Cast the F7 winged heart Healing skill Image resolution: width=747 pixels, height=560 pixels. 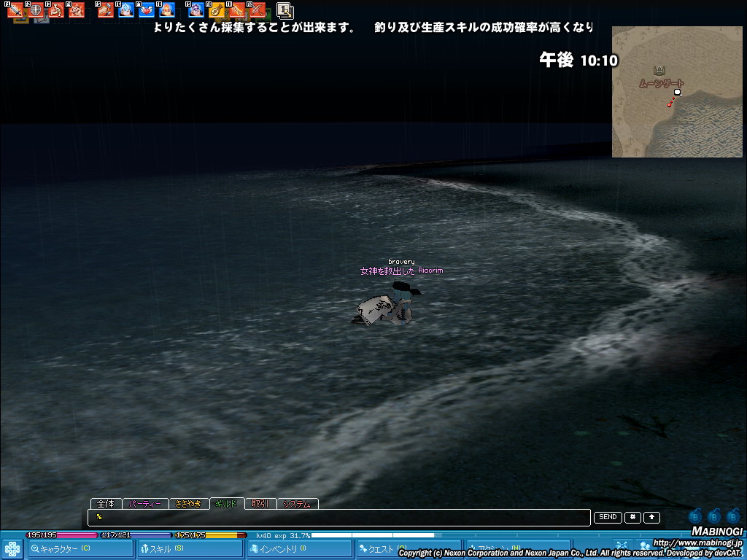[147, 10]
